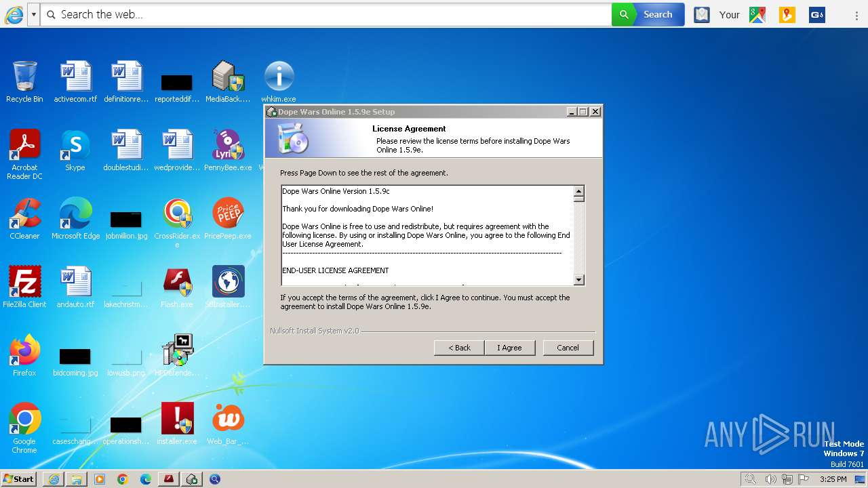Image resolution: width=868 pixels, height=488 pixels.
Task: Select the FileZilla Client shortcut
Action: pos(24,287)
